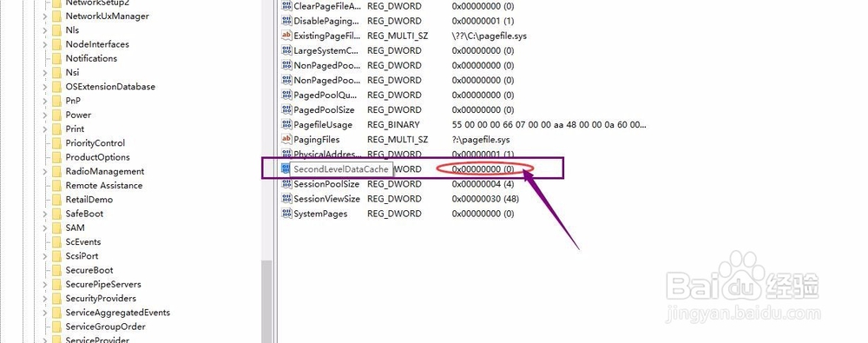Expand the NetworkUxManager key

click(x=45, y=16)
